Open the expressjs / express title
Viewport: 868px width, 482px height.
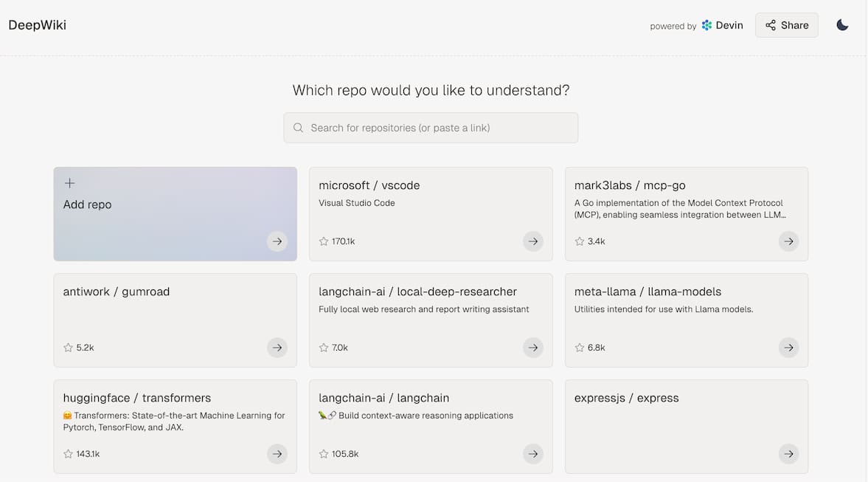coord(626,399)
